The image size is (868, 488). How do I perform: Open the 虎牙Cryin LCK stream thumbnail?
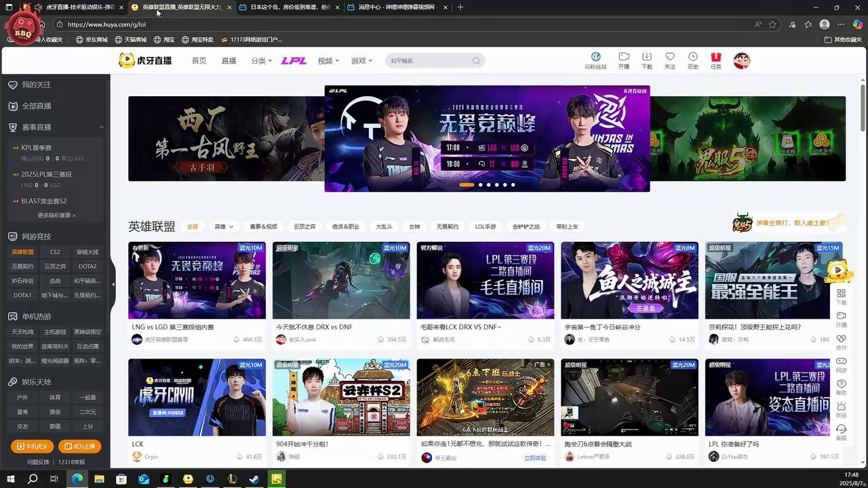pyautogui.click(x=197, y=397)
